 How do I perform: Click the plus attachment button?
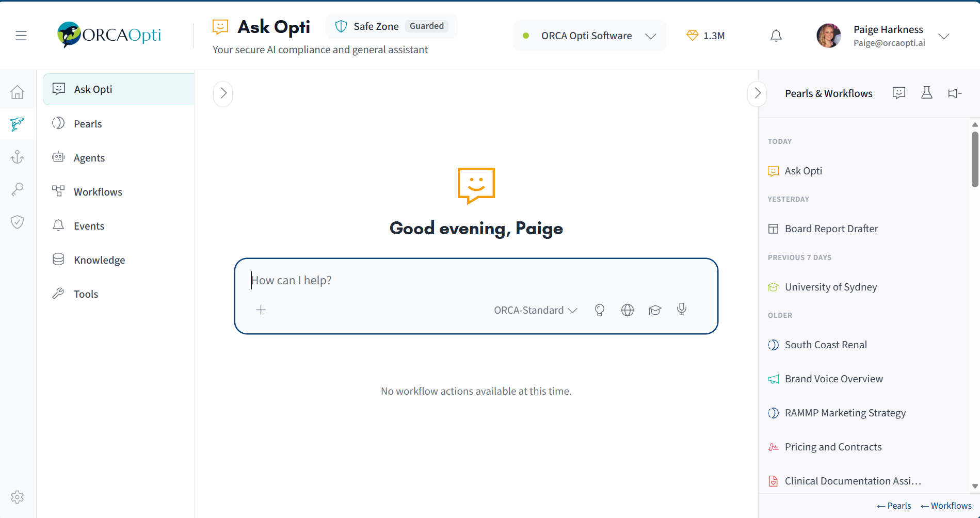[261, 310]
